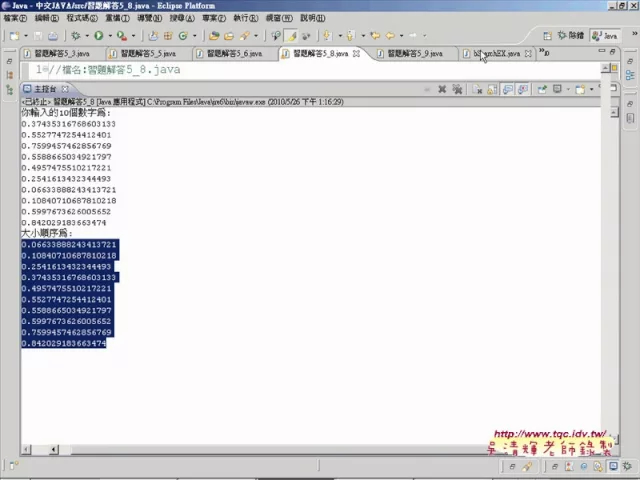The height and width of the screenshot is (480, 640).
Task: Switch to the 習題解答5_6.java tab
Action: click(x=234, y=53)
